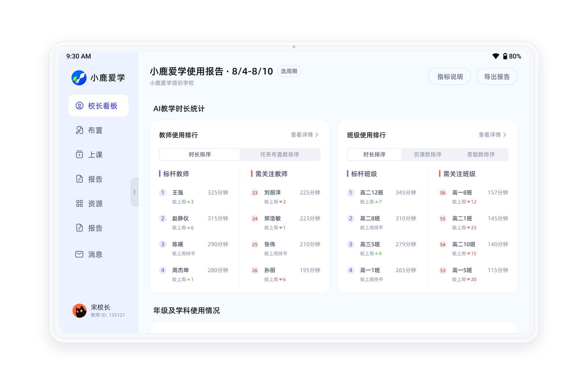Image resolution: width=588 pixels, height=379 pixels.
Task: Click 教师 ID: 135121 text
Action: [108, 315]
